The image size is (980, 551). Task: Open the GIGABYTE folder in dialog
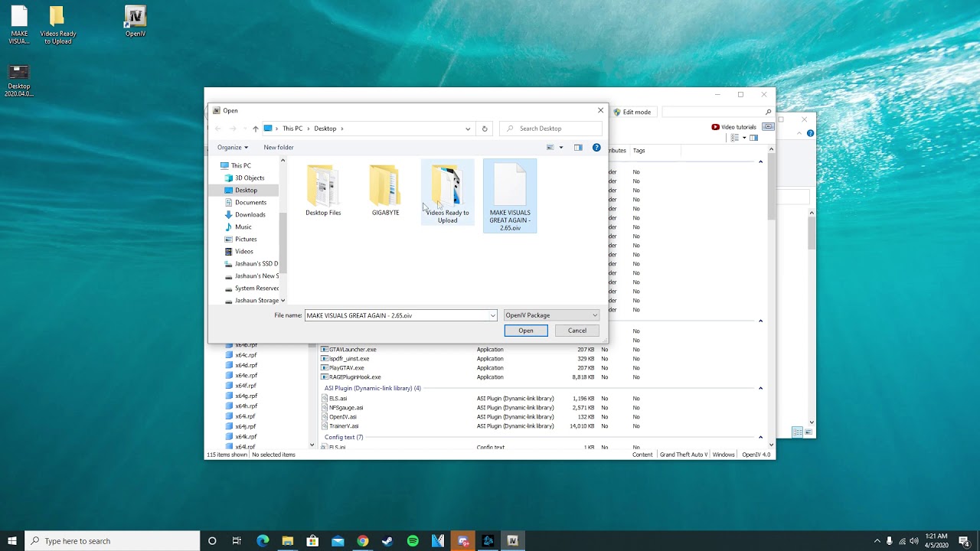385,191
